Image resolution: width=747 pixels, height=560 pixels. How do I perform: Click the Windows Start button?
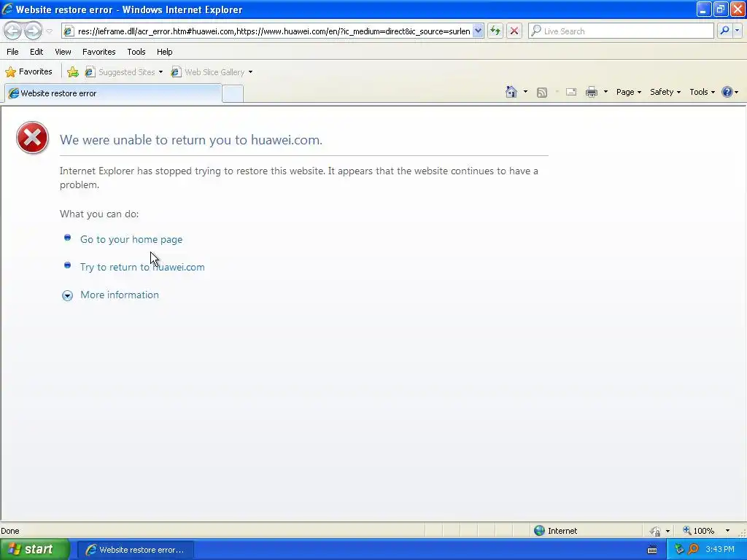(x=35, y=550)
